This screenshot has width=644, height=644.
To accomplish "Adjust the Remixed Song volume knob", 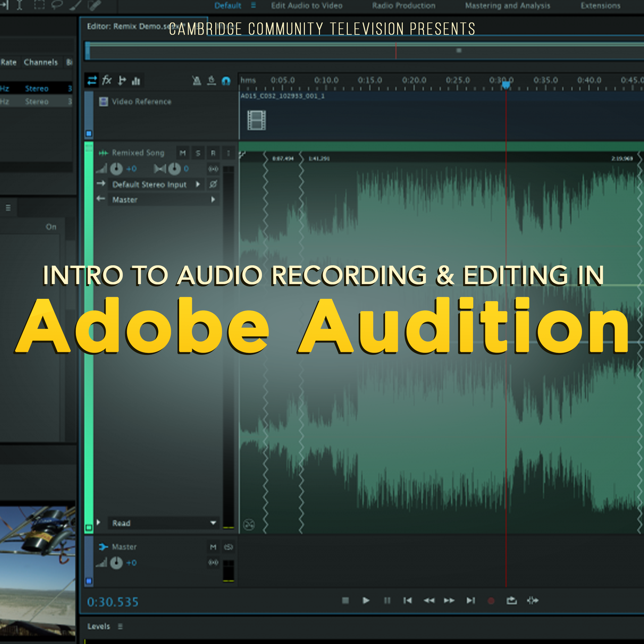I will (116, 169).
